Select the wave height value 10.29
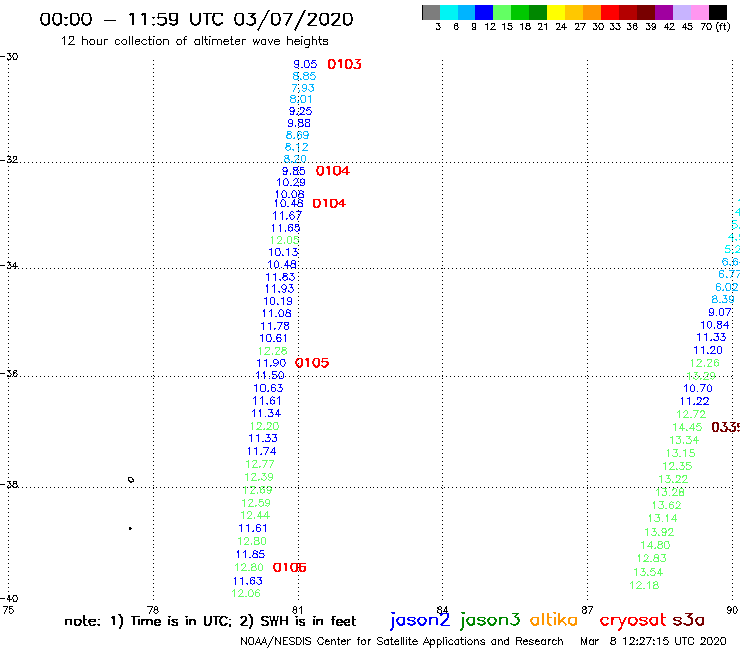Screen dimensions: 740x650 (x=291, y=182)
